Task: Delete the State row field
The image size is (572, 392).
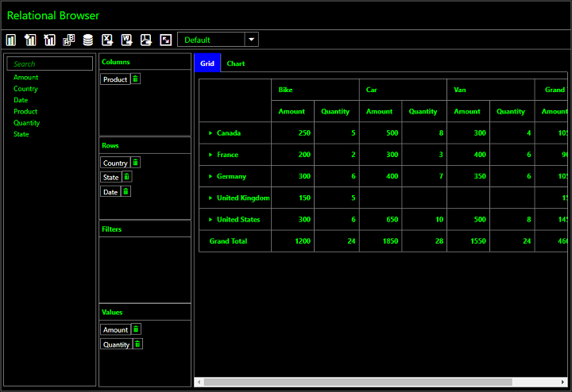Action: tap(127, 177)
